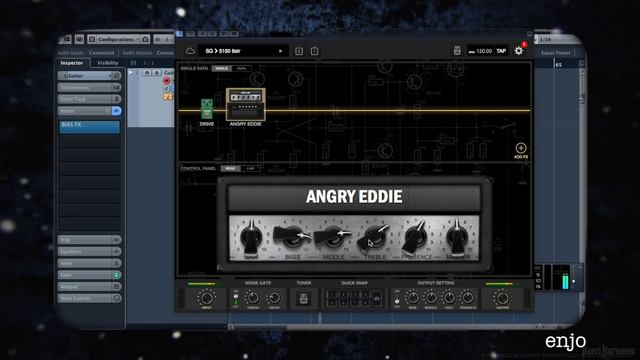Screen dimensions: 640x360
Task: Select the green DRIVE pedal in signal chain
Action: (207, 109)
